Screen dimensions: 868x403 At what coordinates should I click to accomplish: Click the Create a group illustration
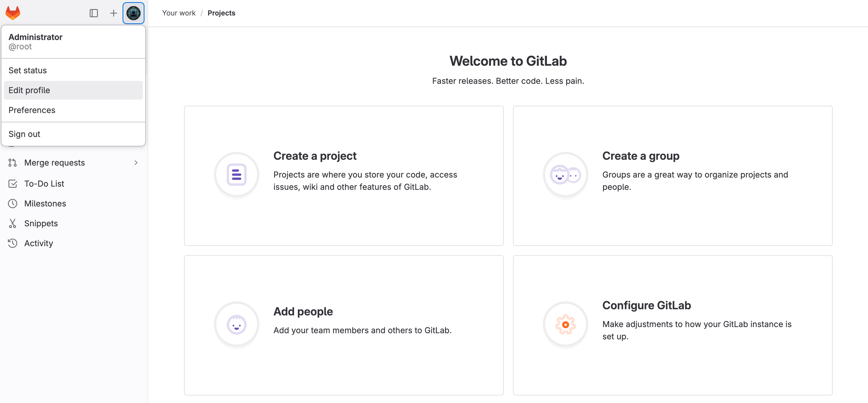click(x=565, y=175)
